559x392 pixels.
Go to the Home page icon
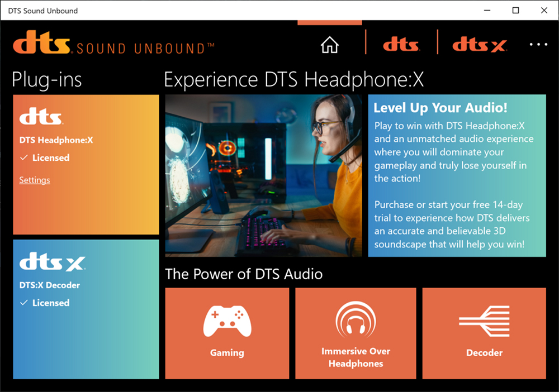click(x=330, y=45)
